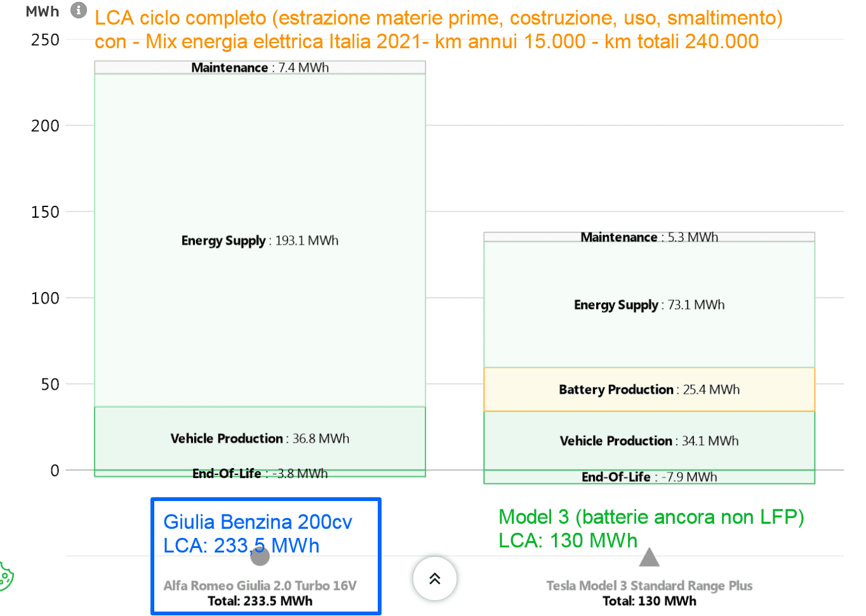Click the Tesla Model 3 Standard Range Plus label
The width and height of the screenshot is (866, 616).
pyautogui.click(x=649, y=586)
